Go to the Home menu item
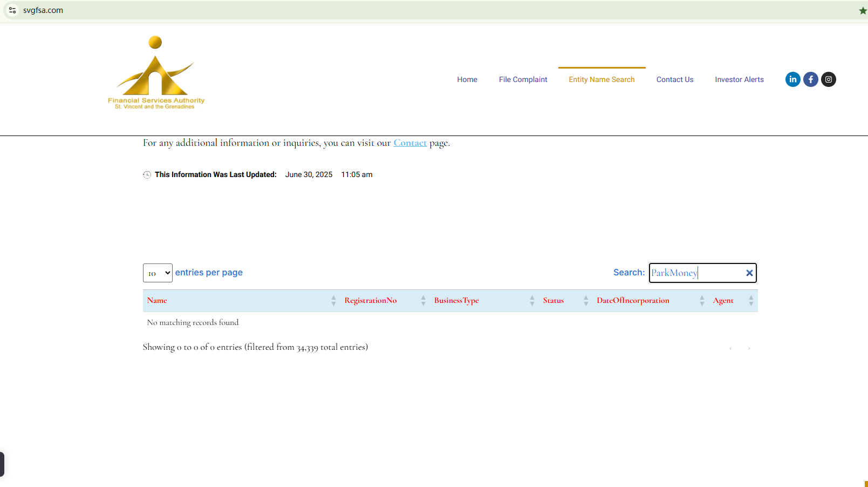Viewport: 868px width, 487px height. 467,79
